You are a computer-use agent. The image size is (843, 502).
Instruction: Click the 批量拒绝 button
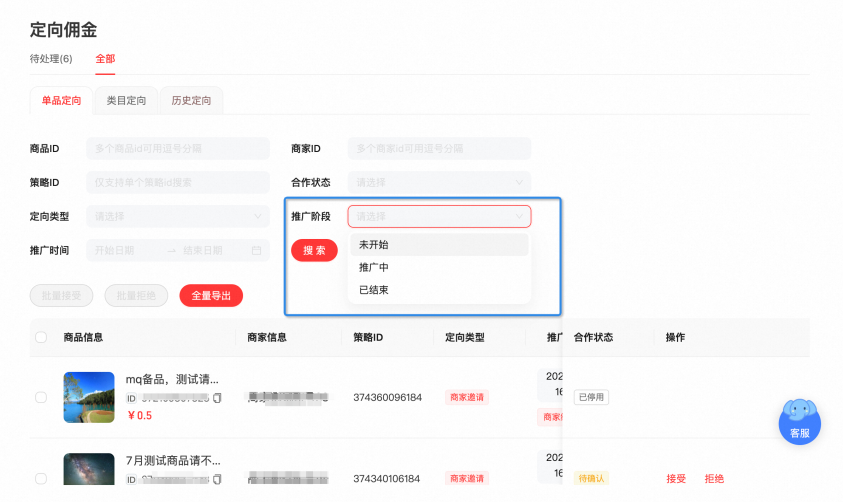(x=136, y=296)
